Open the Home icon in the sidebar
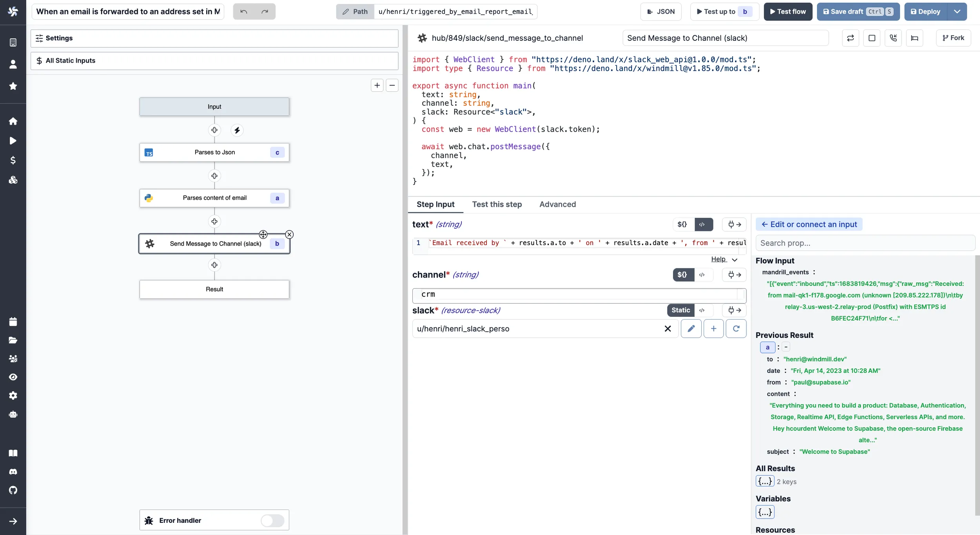The image size is (980, 535). (x=13, y=121)
